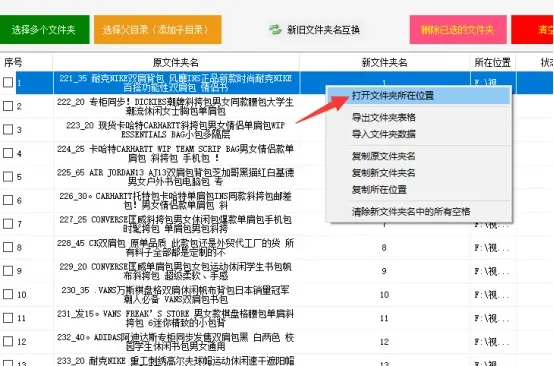Click new folder name cell 9
The width and height of the screenshot is (554, 366).
(x=384, y=271)
